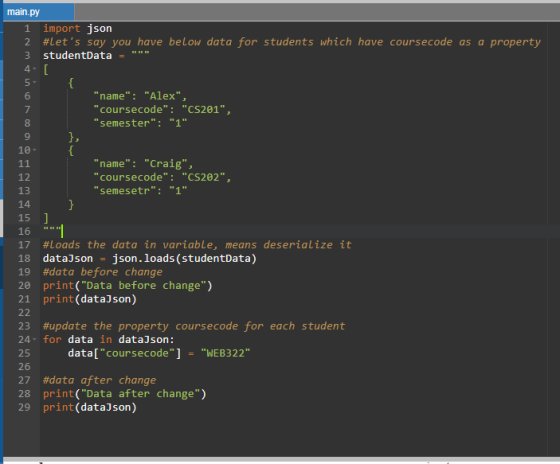560x464 pixels.
Task: Click the "Data before change" string
Action: point(144,285)
